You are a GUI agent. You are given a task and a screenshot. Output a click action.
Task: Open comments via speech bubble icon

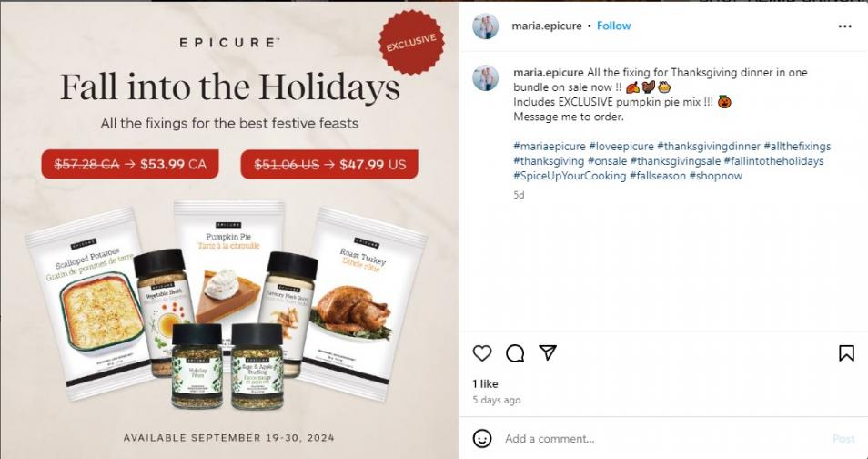pos(515,353)
